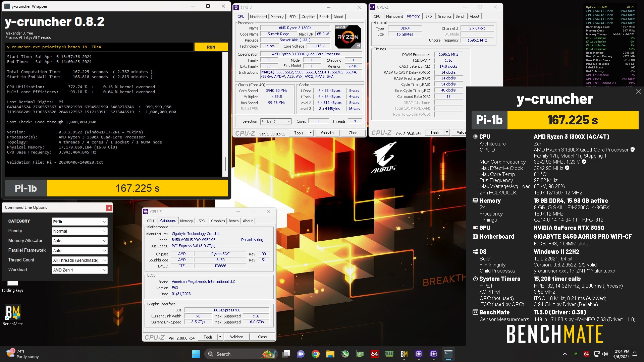Click the second purple CPU-Z taskbar icon
Image resolution: width=644 pixels, height=362 pixels.
(x=433, y=354)
